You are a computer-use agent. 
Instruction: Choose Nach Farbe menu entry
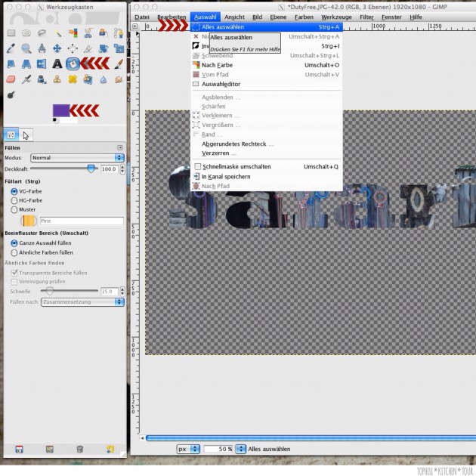(267, 65)
